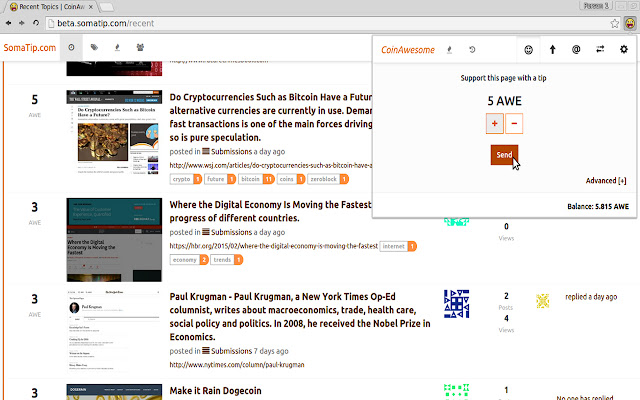This screenshot has width=640, height=400.
Task: Click the trends tag
Action: (x=227, y=260)
